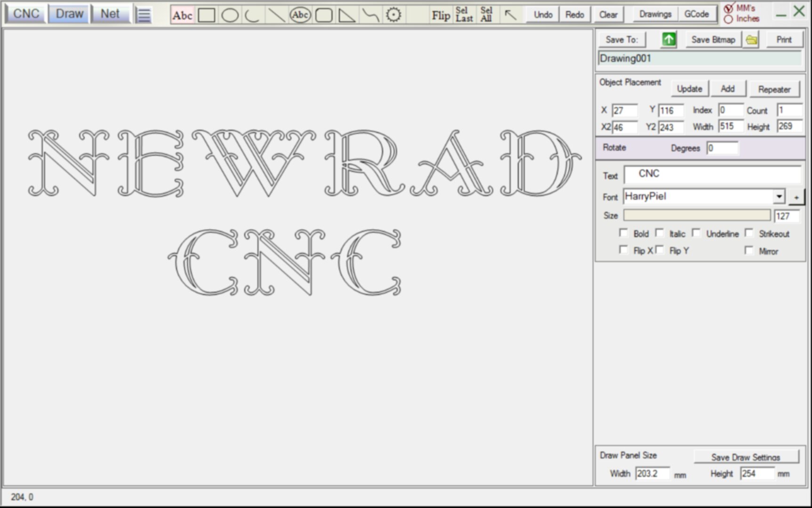This screenshot has width=812, height=508.
Task: Select the rounded rectangle tool
Action: (323, 16)
